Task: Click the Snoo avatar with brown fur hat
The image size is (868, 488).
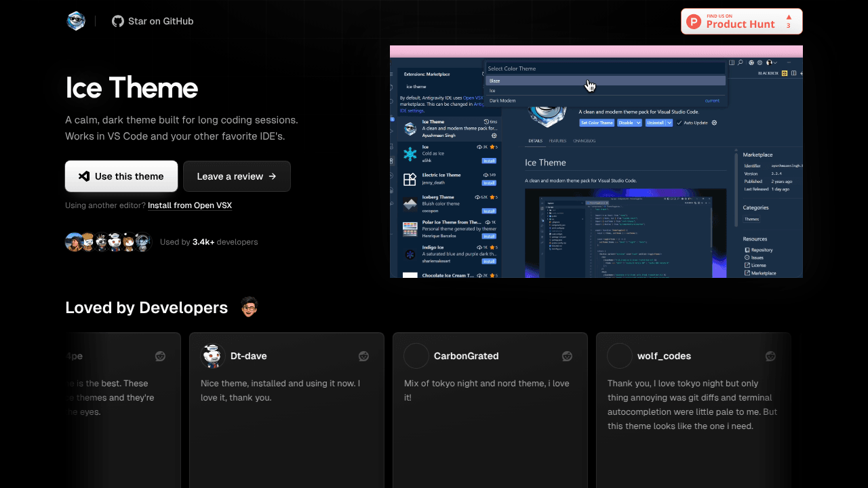Action: 87,242
